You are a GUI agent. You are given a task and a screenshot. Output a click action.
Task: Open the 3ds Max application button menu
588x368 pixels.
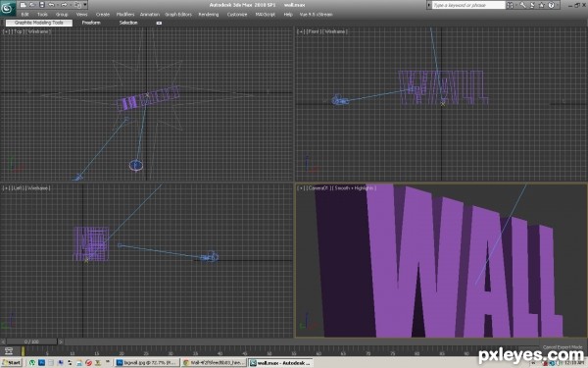pyautogui.click(x=8, y=8)
